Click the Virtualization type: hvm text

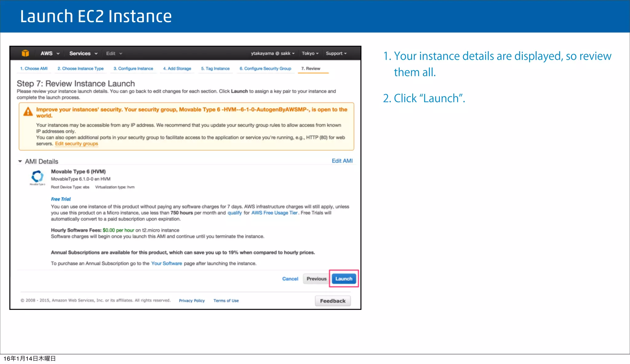coord(115,187)
